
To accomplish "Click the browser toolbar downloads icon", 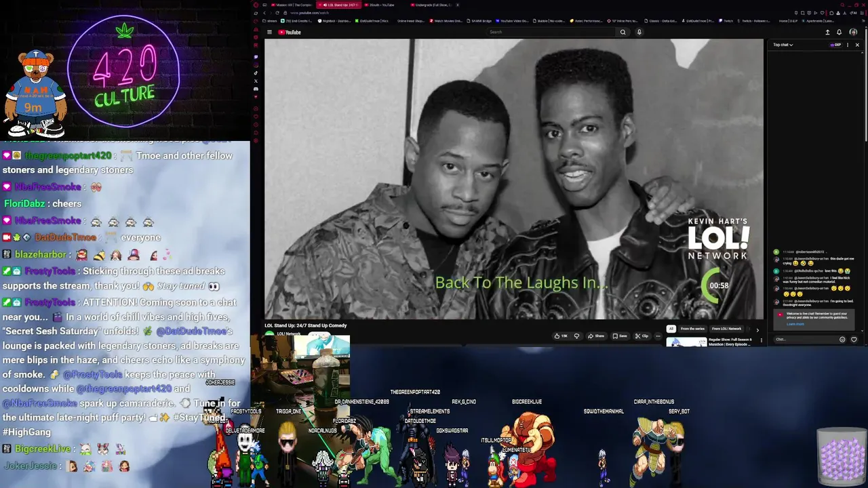I will pos(844,13).
